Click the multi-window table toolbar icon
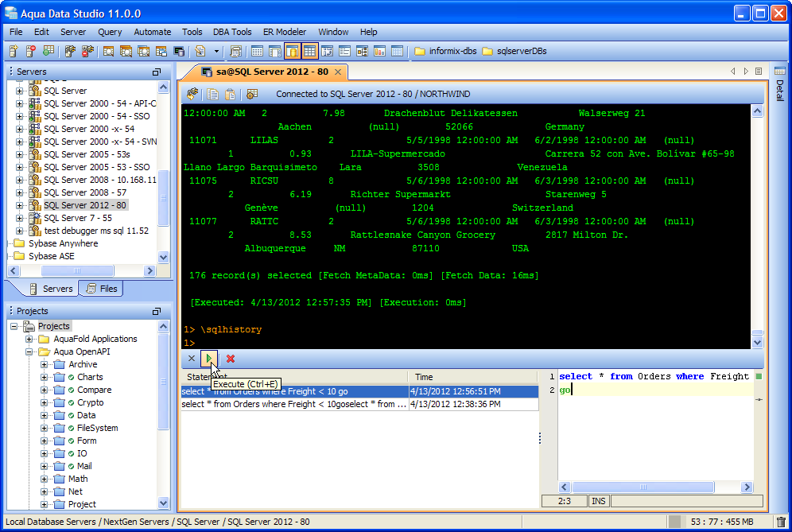792x532 pixels. point(161,51)
